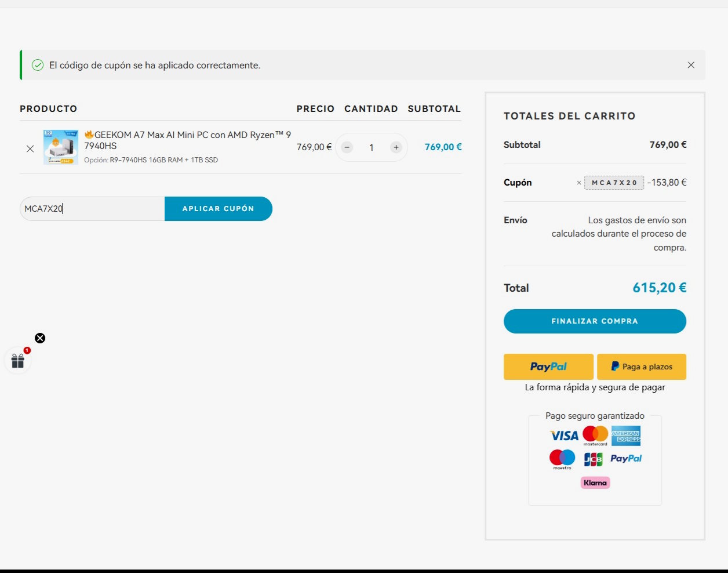Remove the MCA7X20 coupon

coord(578,183)
